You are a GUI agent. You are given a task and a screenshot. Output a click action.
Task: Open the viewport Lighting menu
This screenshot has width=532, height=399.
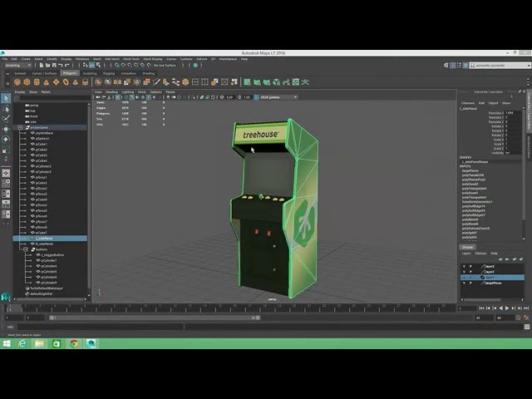(127, 92)
